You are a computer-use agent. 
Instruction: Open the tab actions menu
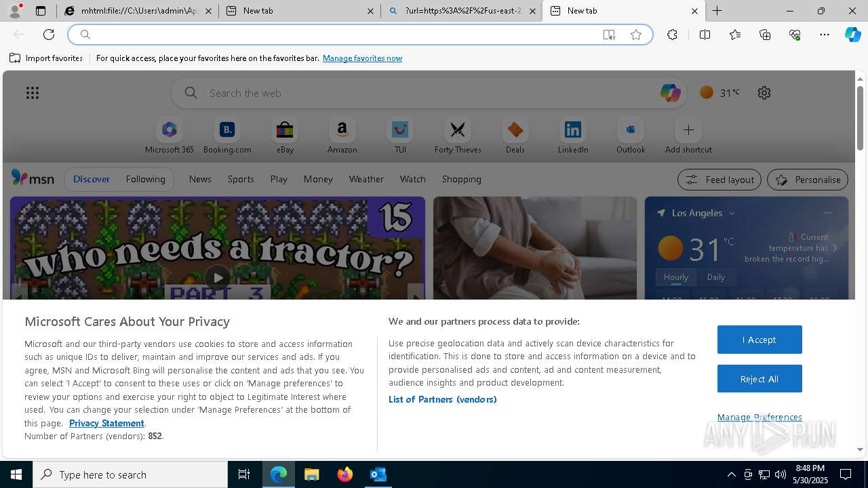41,11
